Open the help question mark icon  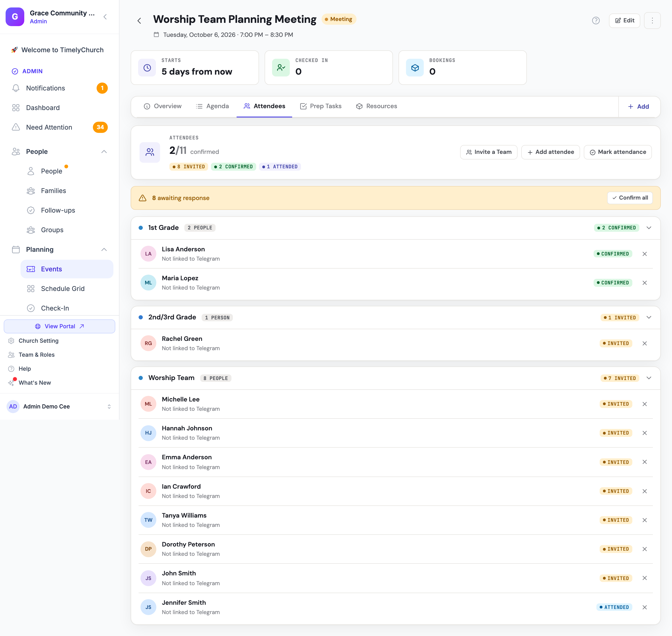(596, 21)
